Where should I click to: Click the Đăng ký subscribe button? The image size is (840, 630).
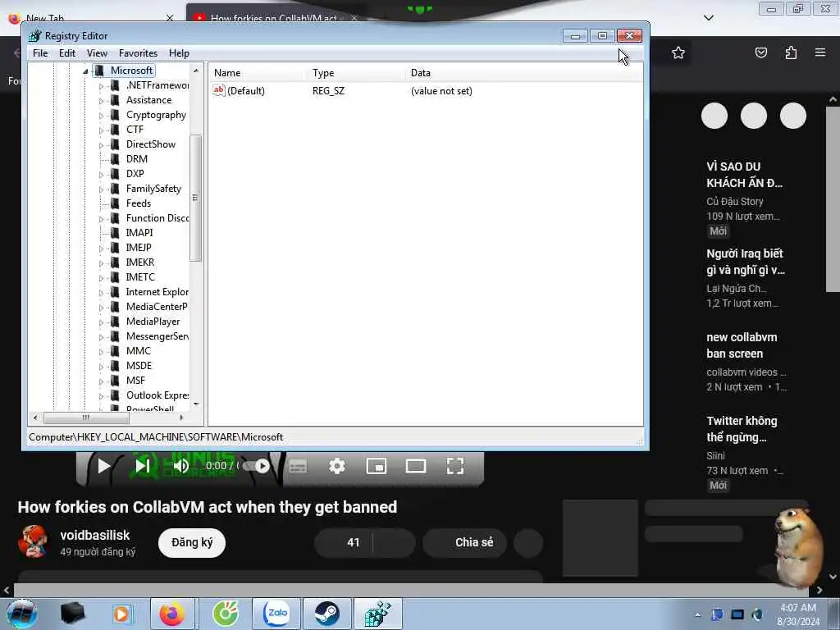click(x=192, y=542)
